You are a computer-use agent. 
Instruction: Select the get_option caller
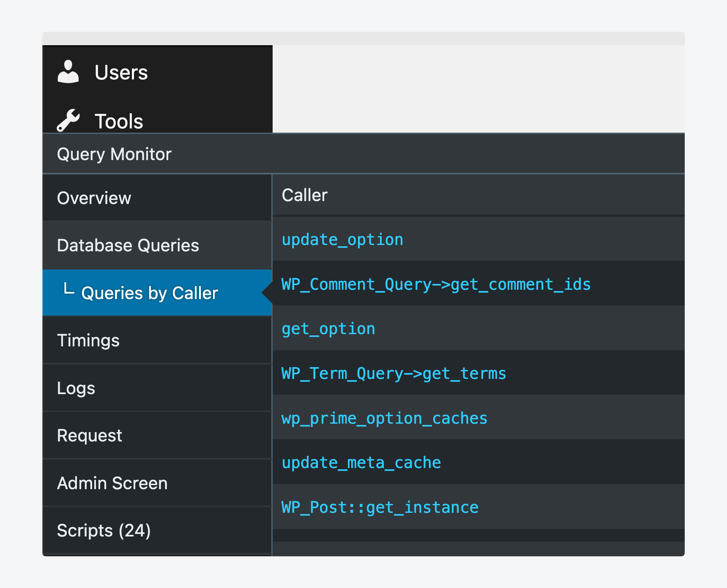[328, 329]
